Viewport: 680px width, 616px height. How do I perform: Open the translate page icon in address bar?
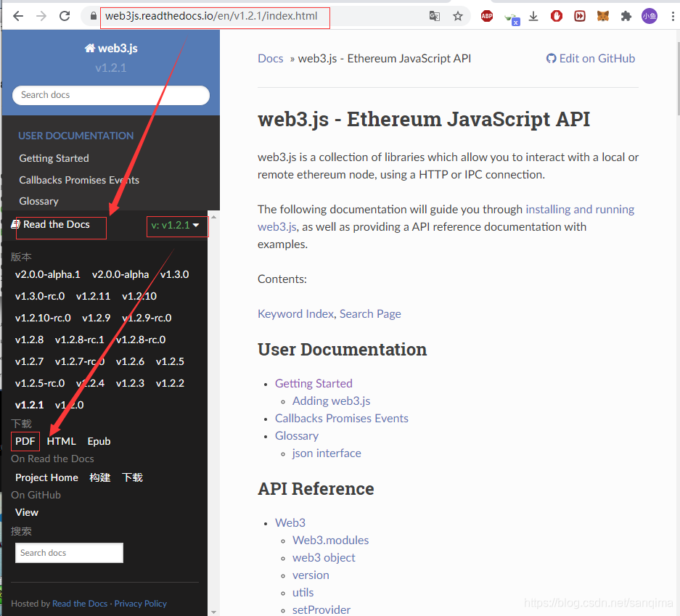click(435, 17)
